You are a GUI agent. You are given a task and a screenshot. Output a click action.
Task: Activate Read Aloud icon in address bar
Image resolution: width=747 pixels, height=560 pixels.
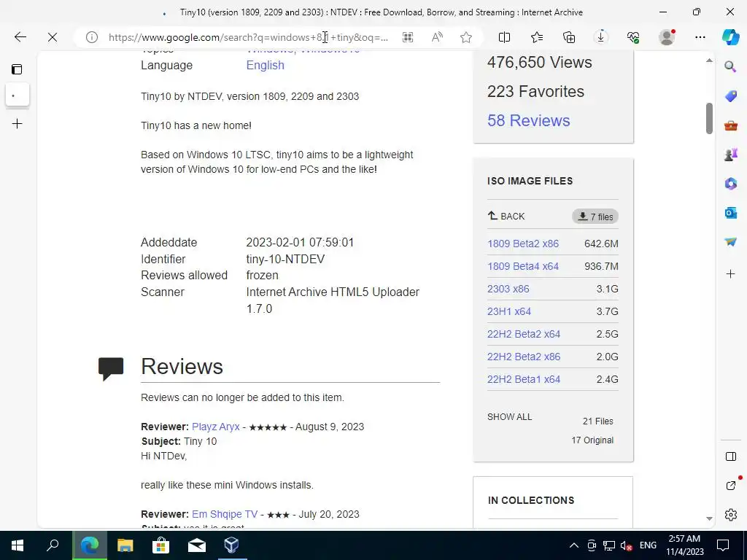437,37
